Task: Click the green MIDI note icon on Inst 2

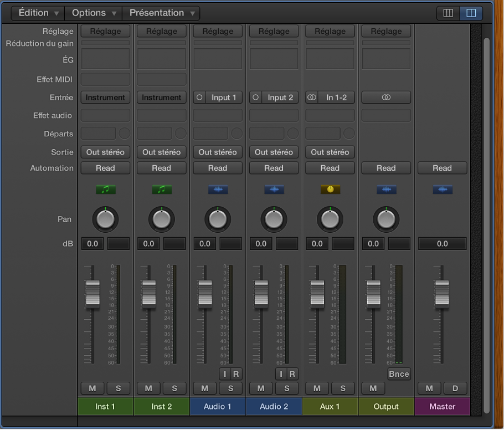Action: (161, 190)
